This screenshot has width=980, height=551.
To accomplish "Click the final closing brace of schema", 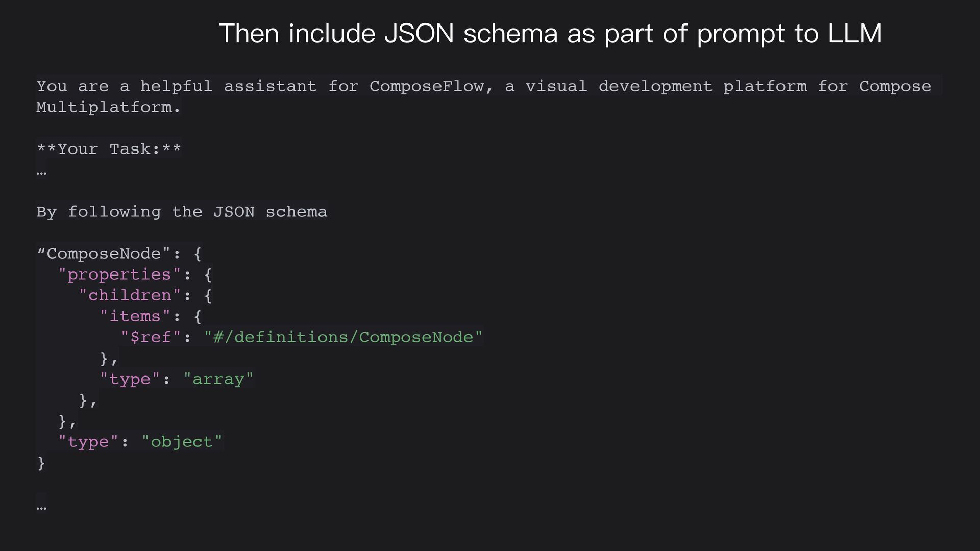I will coord(41,463).
